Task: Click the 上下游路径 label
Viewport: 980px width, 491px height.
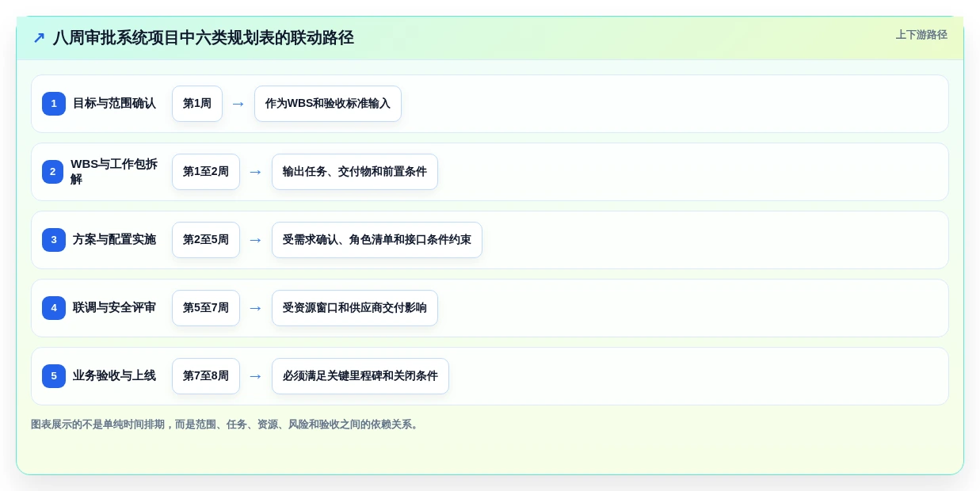Action: coord(921,35)
